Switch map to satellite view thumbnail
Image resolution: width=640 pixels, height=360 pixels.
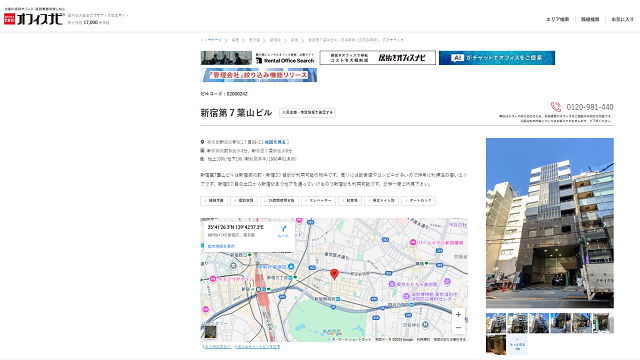coord(210,331)
